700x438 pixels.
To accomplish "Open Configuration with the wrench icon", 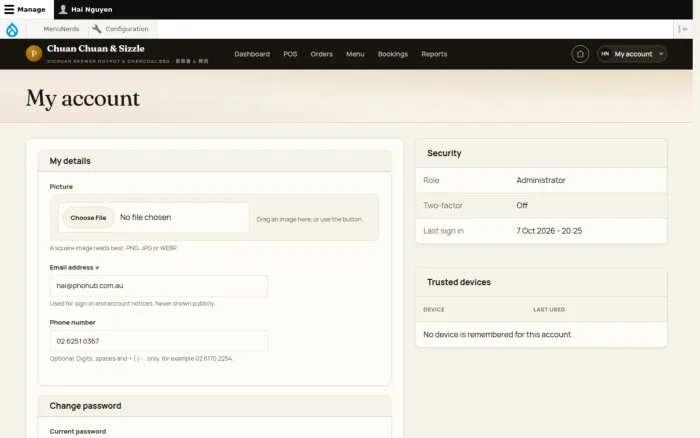I will tap(121, 29).
